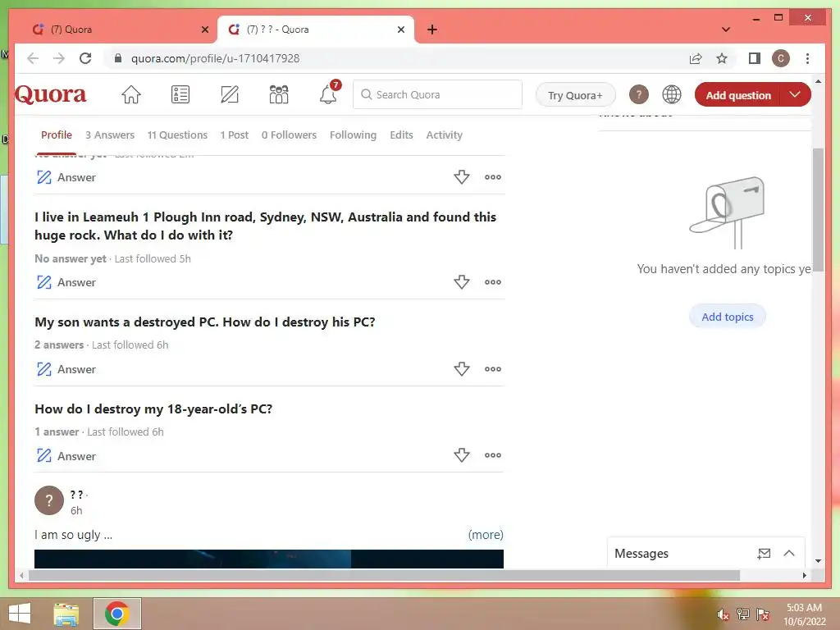
Task: Answer 'My son wants a destroyed PC' question
Action: (x=66, y=369)
